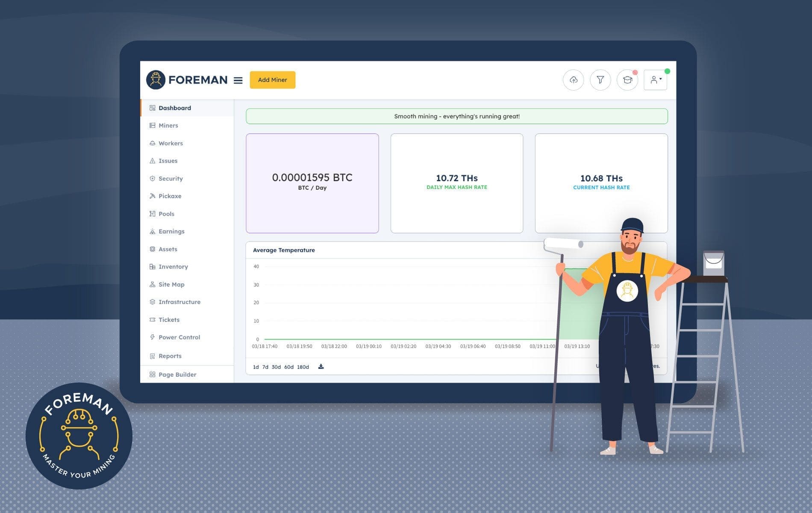Viewport: 812px width, 513px height.
Task: Click the Page Builder grid icon
Action: pos(152,374)
